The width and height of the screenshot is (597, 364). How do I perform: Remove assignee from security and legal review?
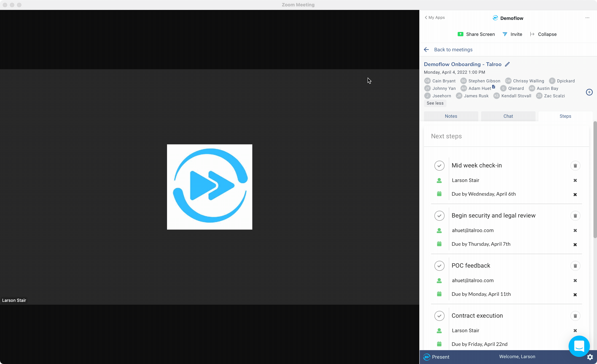click(575, 230)
